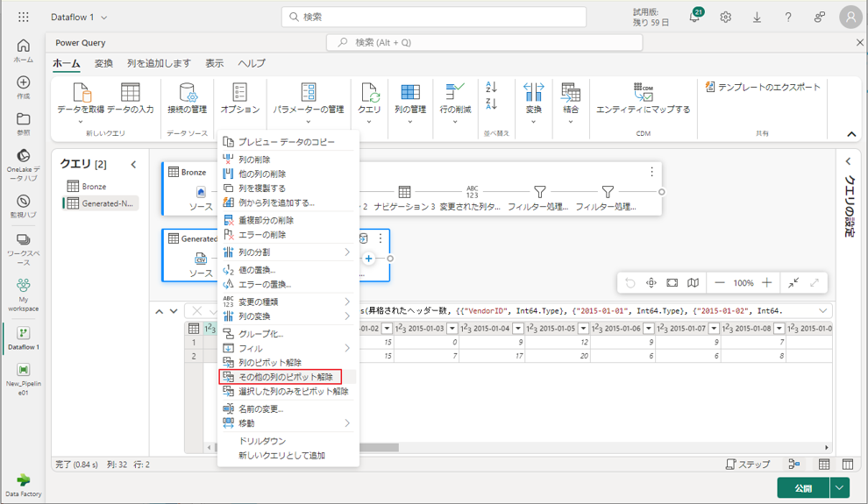Open the ヘルプ ribbon tab
The height and width of the screenshot is (504, 868).
252,63
